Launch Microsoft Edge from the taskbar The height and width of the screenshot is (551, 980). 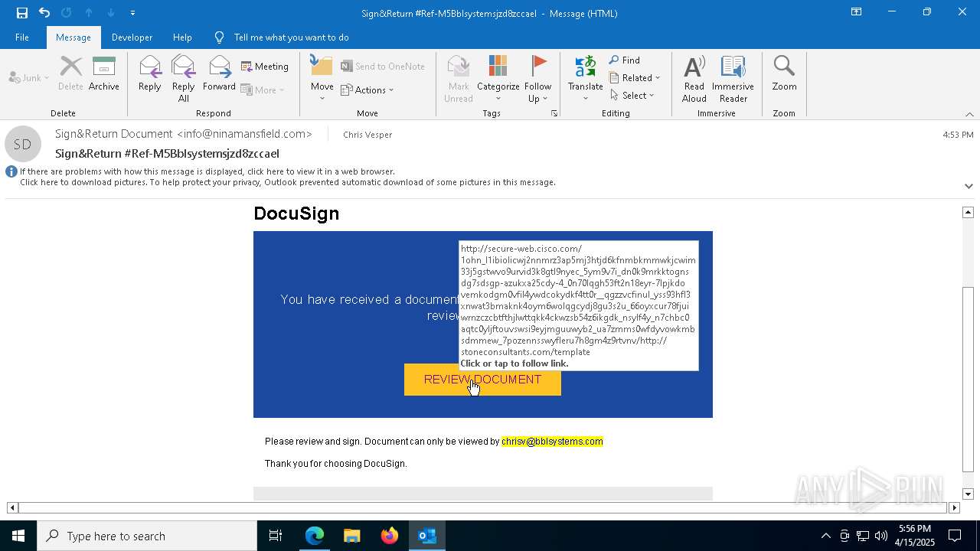click(x=315, y=536)
